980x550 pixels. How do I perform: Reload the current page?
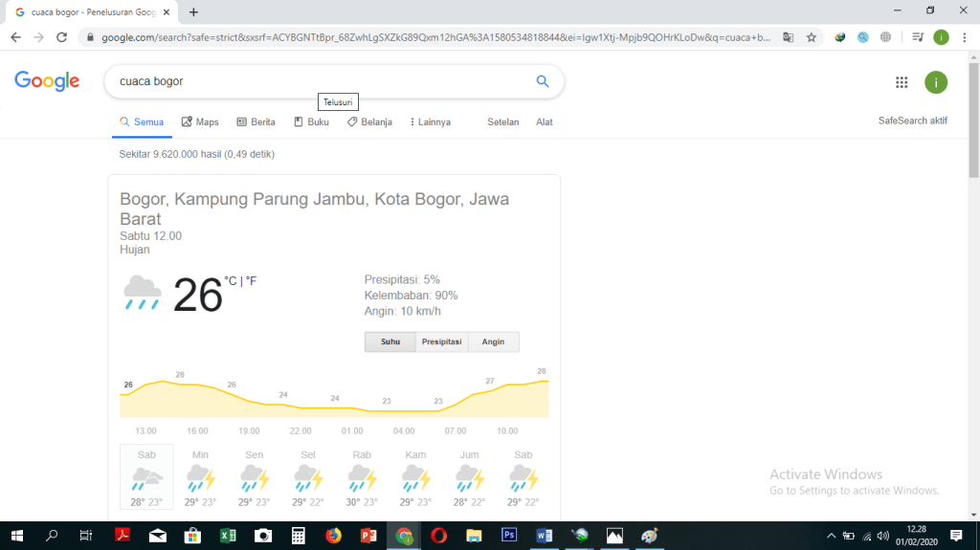click(62, 37)
